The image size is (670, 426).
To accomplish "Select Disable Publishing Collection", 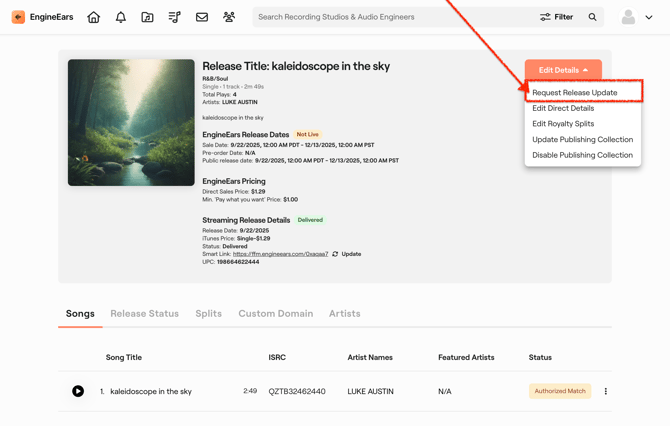I will click(582, 155).
